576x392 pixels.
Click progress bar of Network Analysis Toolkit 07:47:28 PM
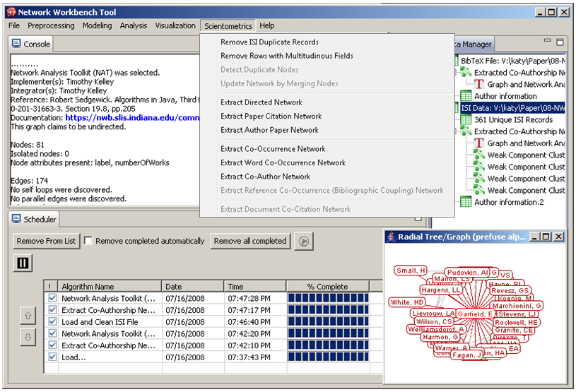tap(328, 298)
